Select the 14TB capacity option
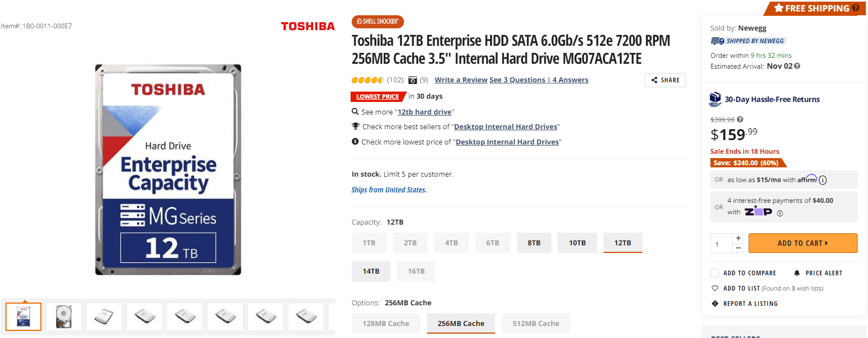The height and width of the screenshot is (338, 868). point(371,271)
